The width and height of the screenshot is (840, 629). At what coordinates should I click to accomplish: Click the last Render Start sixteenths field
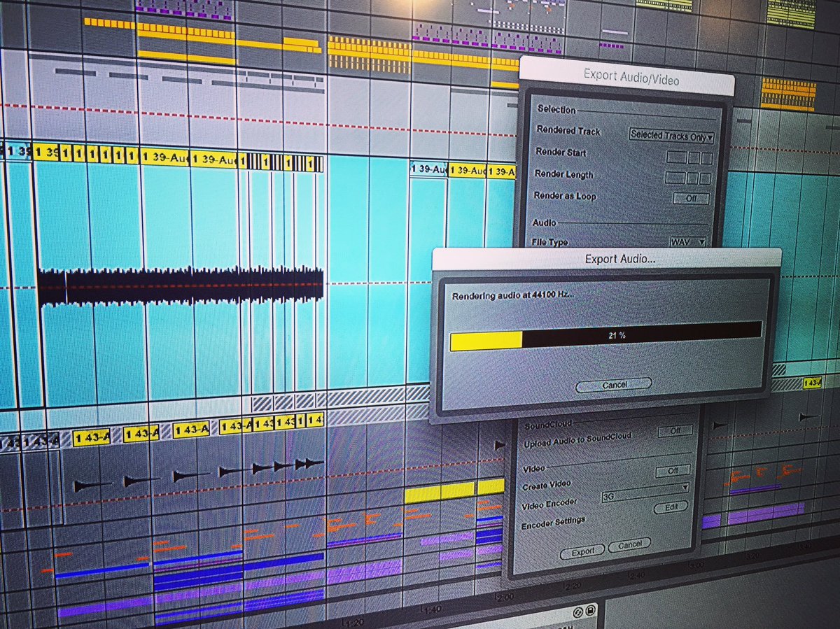[x=707, y=158]
